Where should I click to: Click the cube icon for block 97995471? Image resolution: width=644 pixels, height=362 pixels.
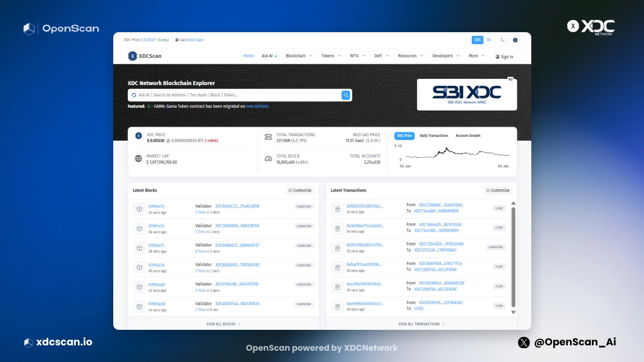(140, 248)
